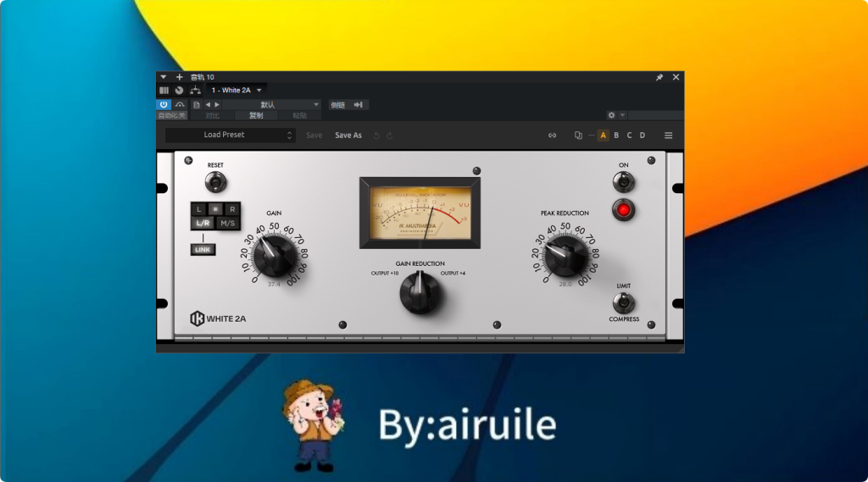
Task: Click the PEAK REDUCTION value 28.0
Action: point(565,285)
